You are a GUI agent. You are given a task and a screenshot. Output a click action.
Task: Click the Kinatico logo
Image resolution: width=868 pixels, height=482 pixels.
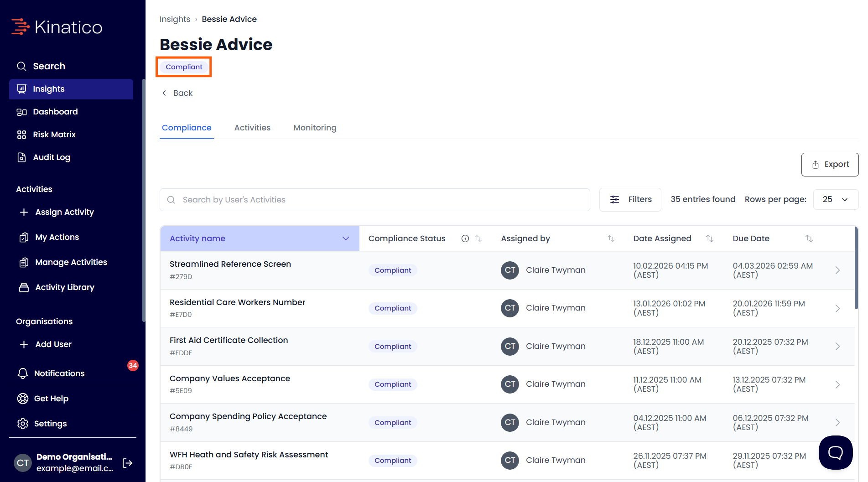click(57, 27)
